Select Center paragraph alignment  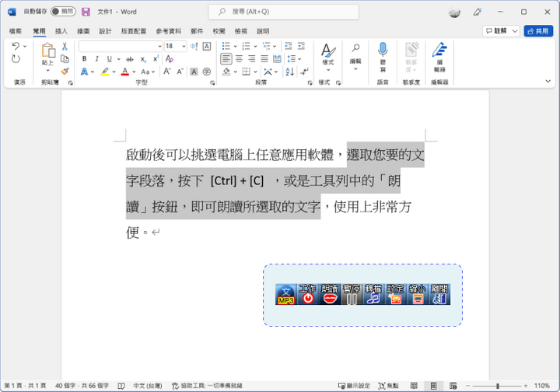click(x=239, y=59)
